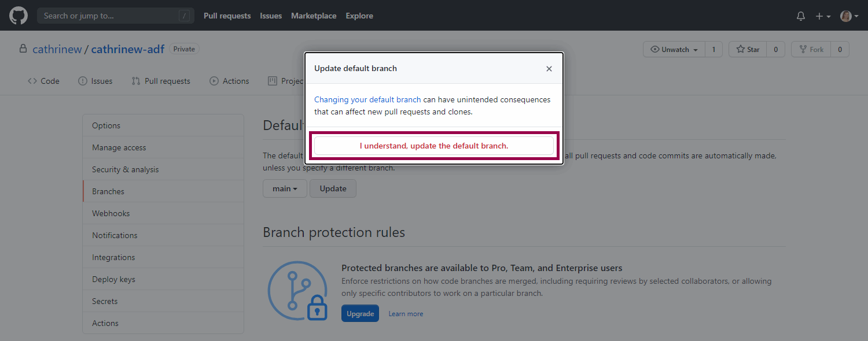Open the plus create-new menu
The width and height of the screenshot is (868, 341).
[x=823, y=16]
